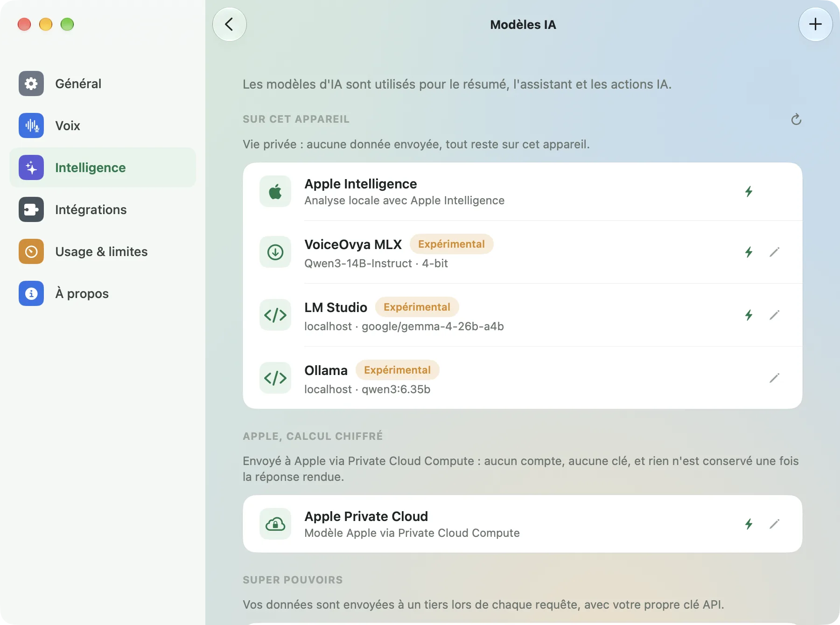840x625 pixels.
Task: Select the Apple Private Cloud title
Action: (366, 516)
